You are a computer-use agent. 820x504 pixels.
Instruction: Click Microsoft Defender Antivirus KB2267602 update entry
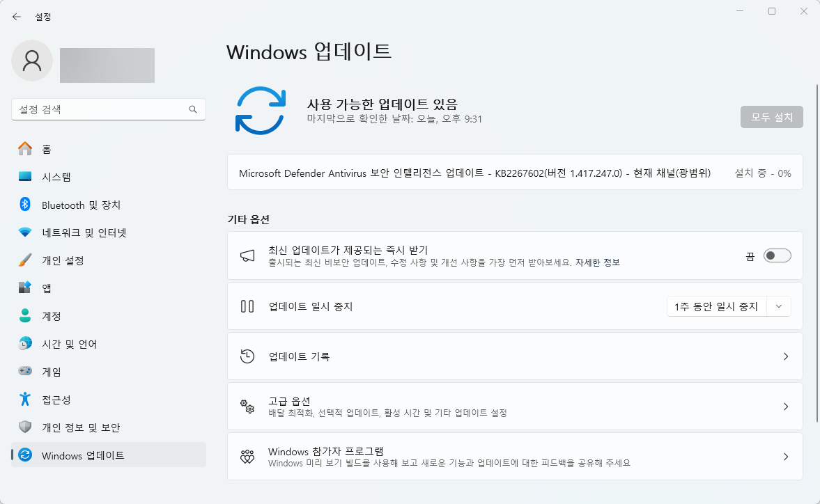(515, 173)
